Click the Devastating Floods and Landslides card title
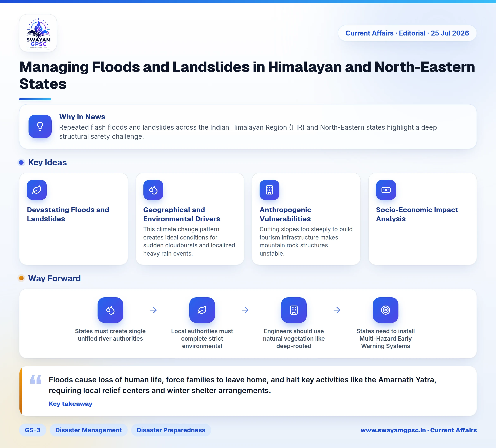Image resolution: width=496 pixels, height=448 pixels. 68,214
